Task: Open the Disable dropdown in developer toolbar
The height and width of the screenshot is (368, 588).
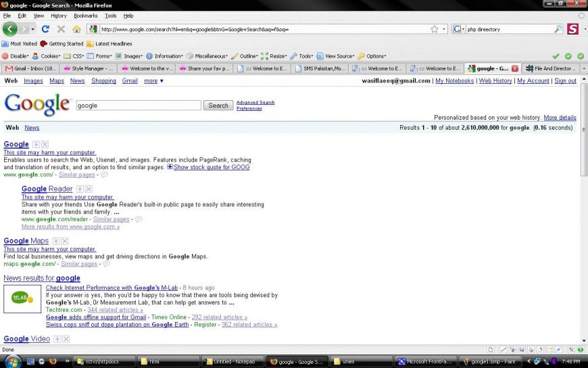Action: click(x=16, y=56)
